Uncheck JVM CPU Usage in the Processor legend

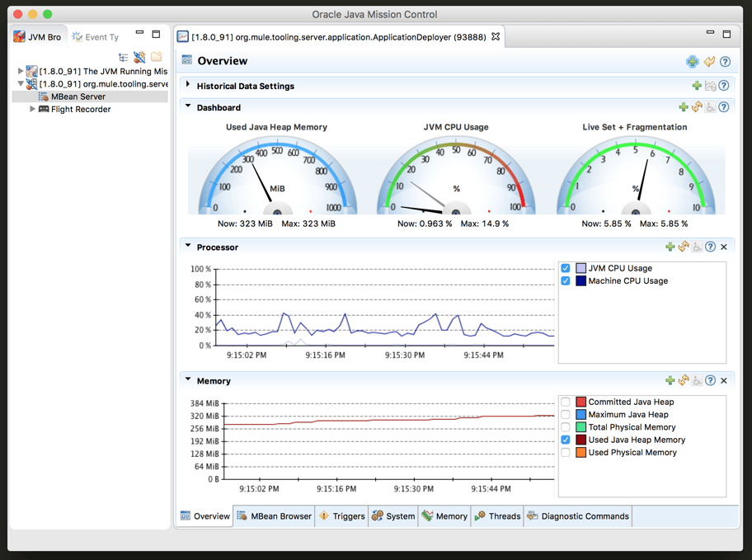pos(565,267)
